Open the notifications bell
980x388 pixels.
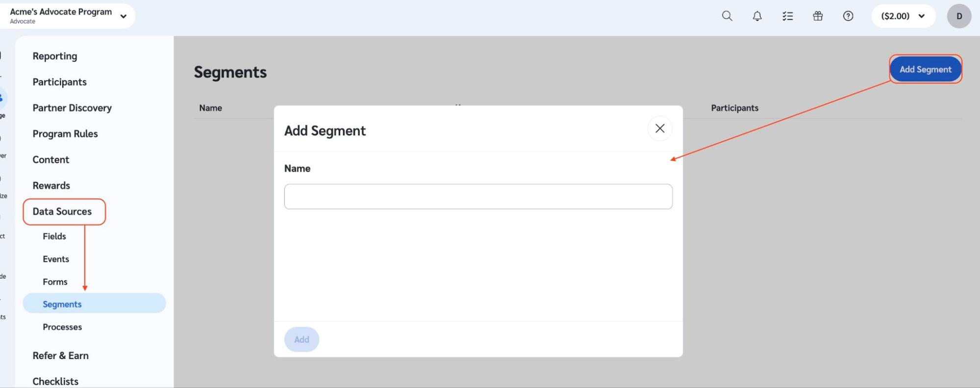tap(757, 16)
